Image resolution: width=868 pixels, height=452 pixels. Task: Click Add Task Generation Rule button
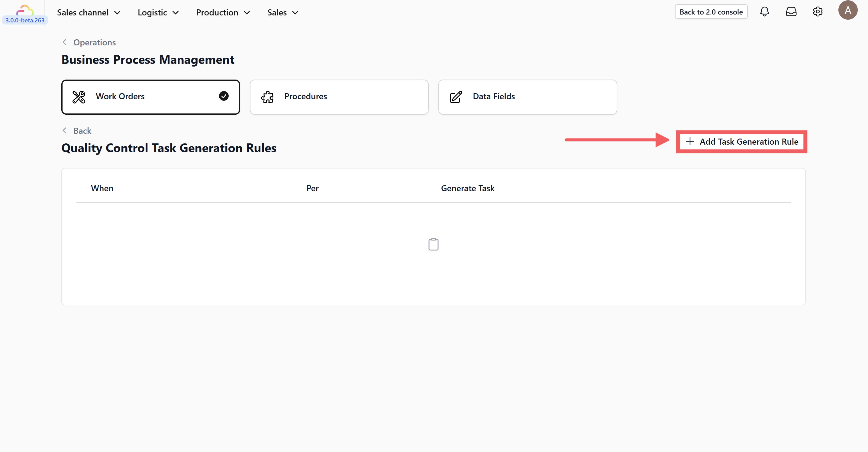[x=742, y=142]
